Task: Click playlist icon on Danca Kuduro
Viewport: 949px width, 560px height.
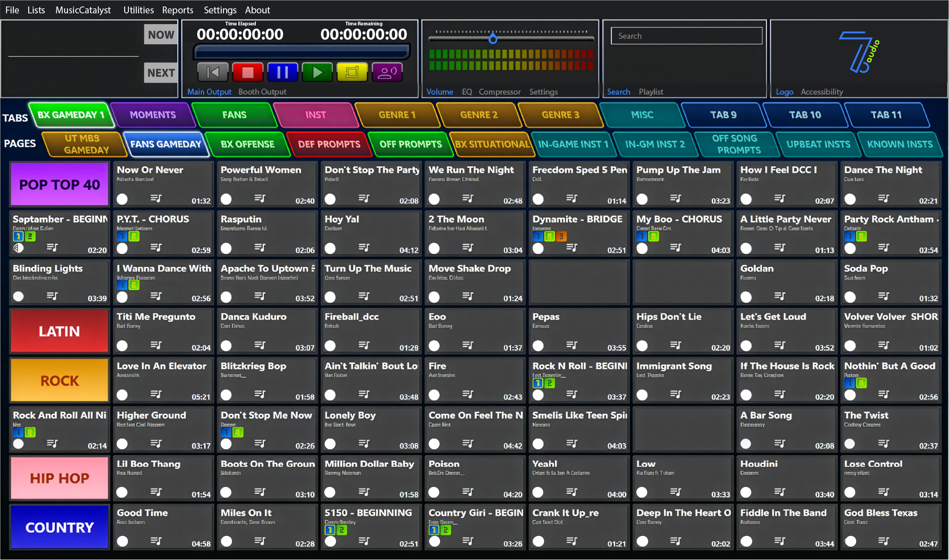Action: [260, 345]
